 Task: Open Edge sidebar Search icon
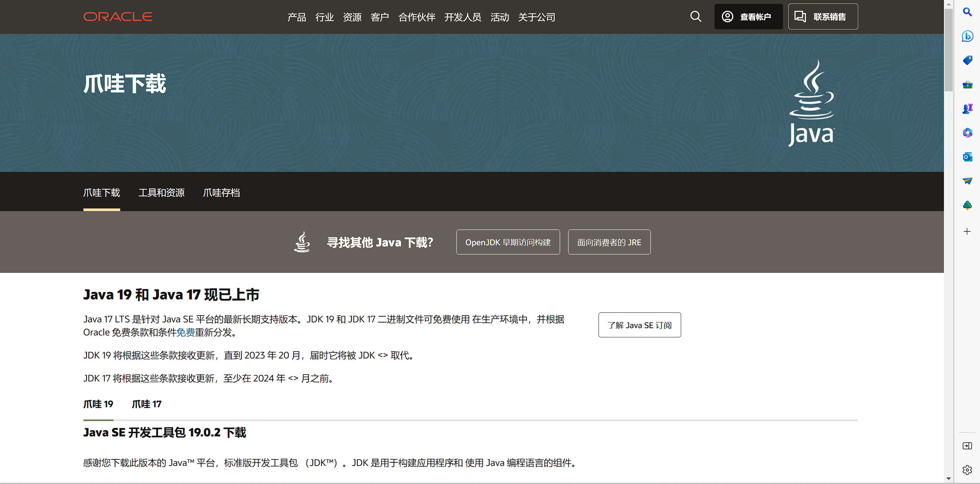click(967, 12)
